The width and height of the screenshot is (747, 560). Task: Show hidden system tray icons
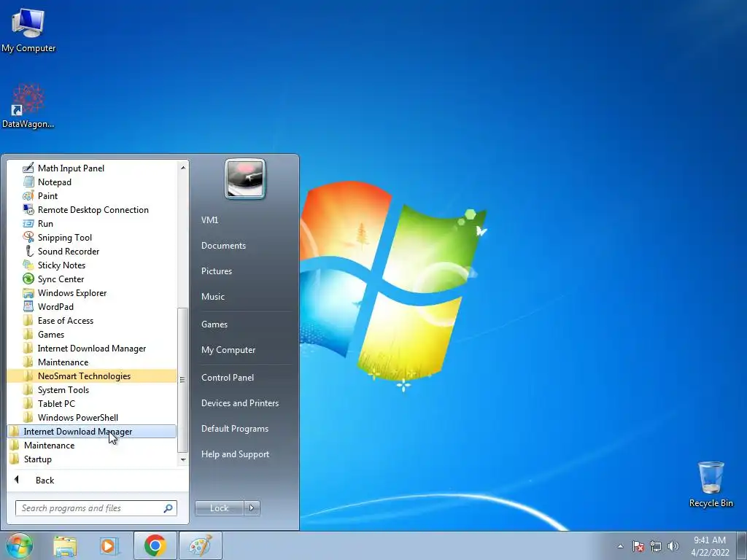(620, 546)
